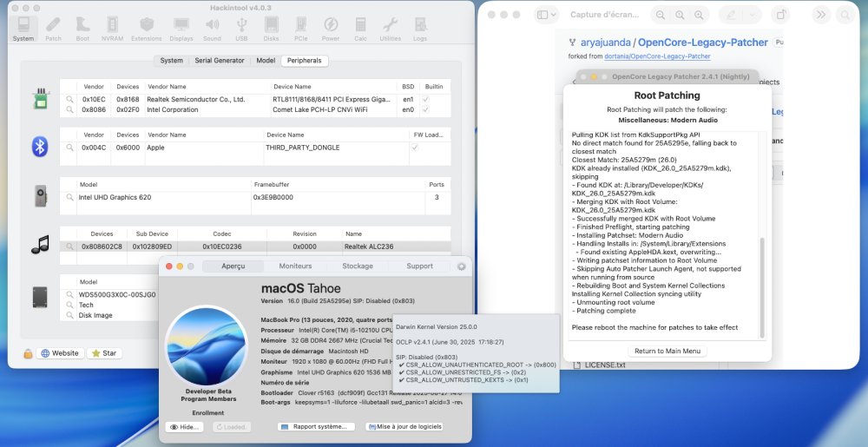Open the Extensions section in Hackintool

tap(147, 29)
